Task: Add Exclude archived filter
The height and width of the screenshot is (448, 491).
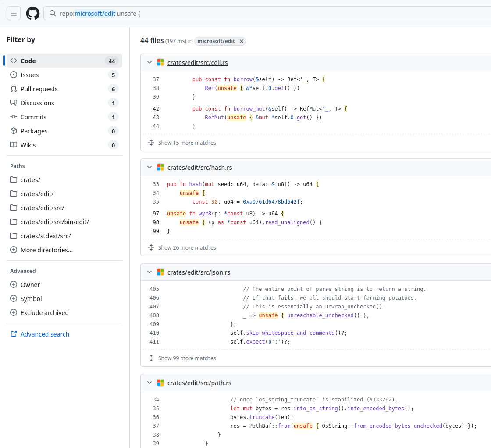Action: [64, 313]
